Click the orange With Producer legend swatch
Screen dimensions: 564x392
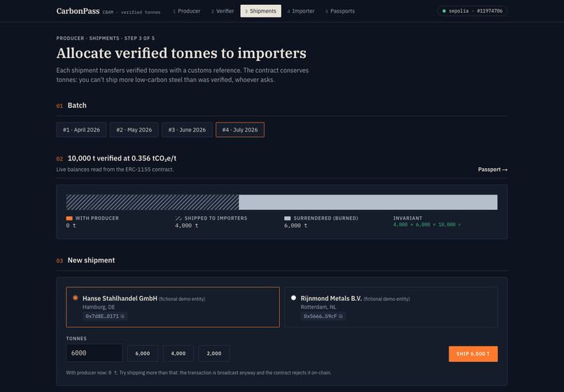69,218
